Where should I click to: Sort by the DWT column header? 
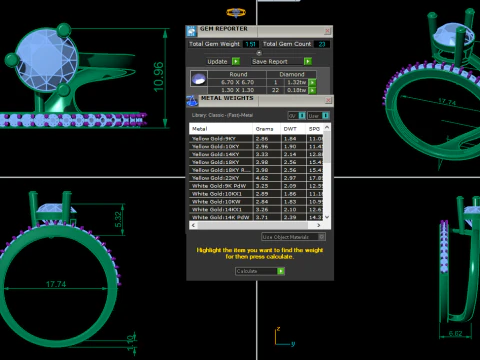pyautogui.click(x=293, y=129)
